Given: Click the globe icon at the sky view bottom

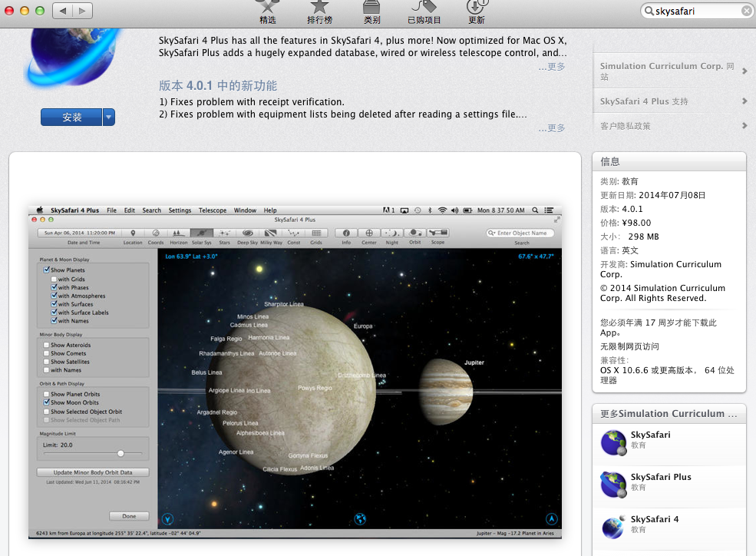Looking at the screenshot, I should [x=360, y=519].
